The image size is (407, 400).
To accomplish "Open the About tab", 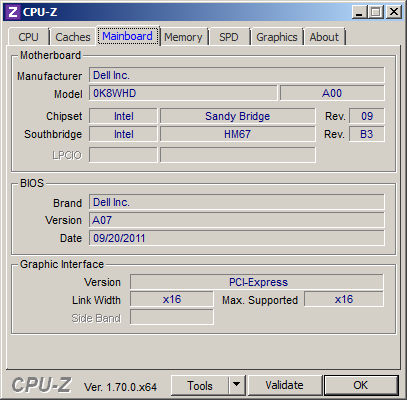I will [324, 37].
